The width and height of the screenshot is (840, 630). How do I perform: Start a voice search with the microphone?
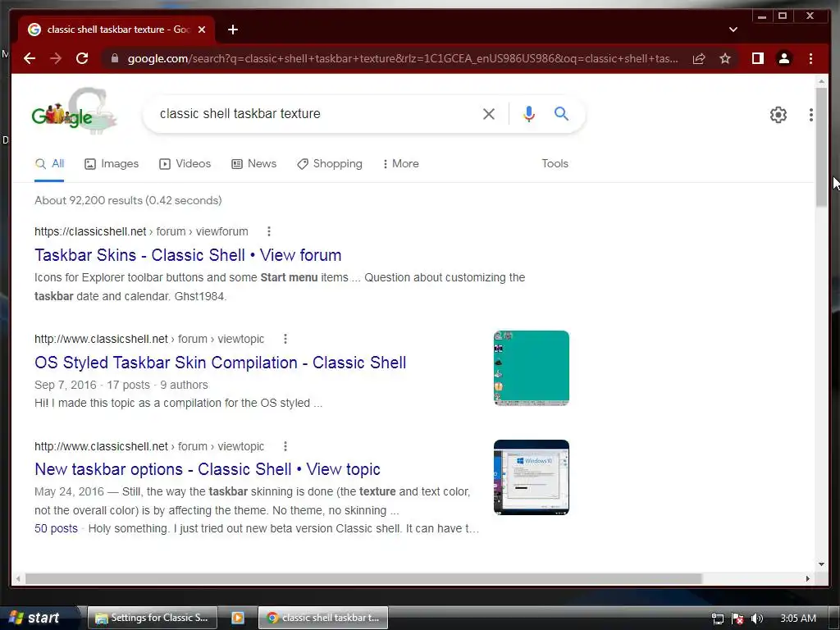529,113
